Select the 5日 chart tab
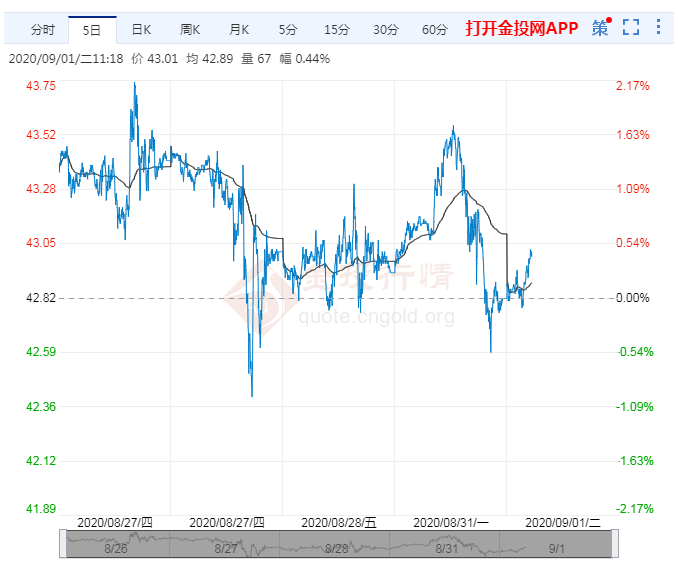 (x=92, y=30)
